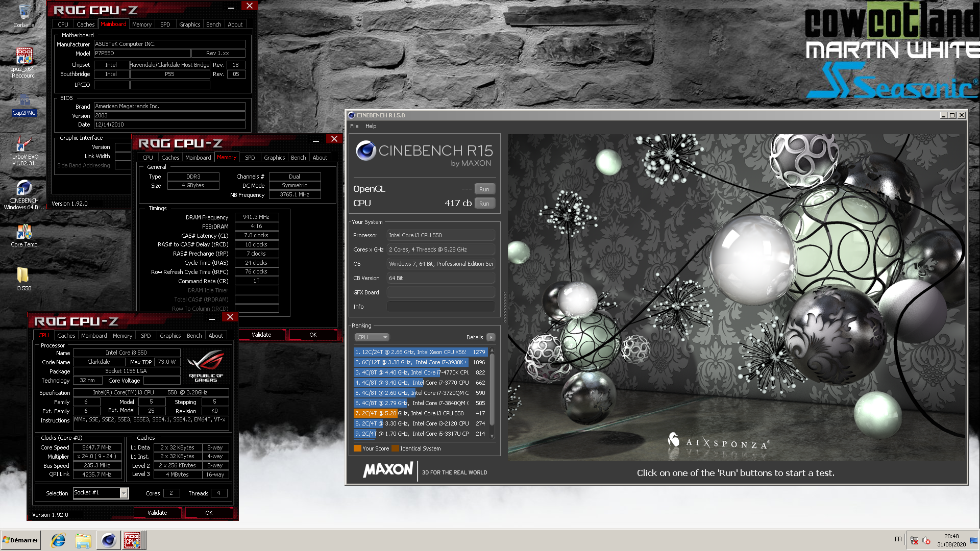Open Mainboard tab in Memory CPU-Z window
980x551 pixels.
[x=198, y=158]
